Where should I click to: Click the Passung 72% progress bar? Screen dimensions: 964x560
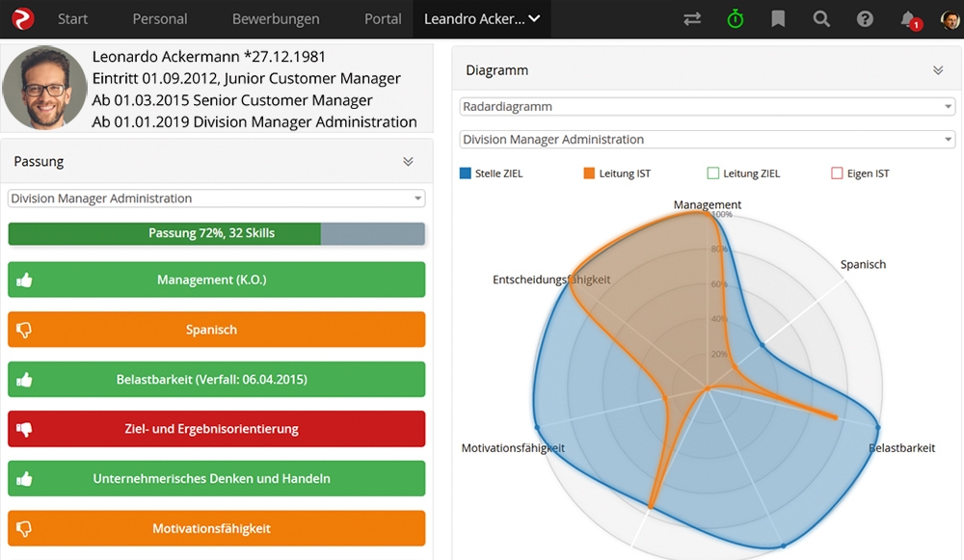pyautogui.click(x=216, y=233)
